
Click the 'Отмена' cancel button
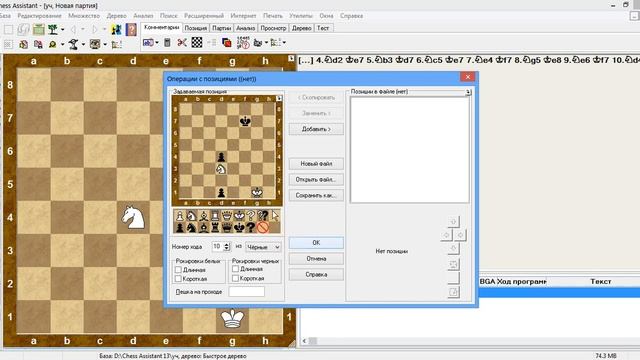coord(316,259)
